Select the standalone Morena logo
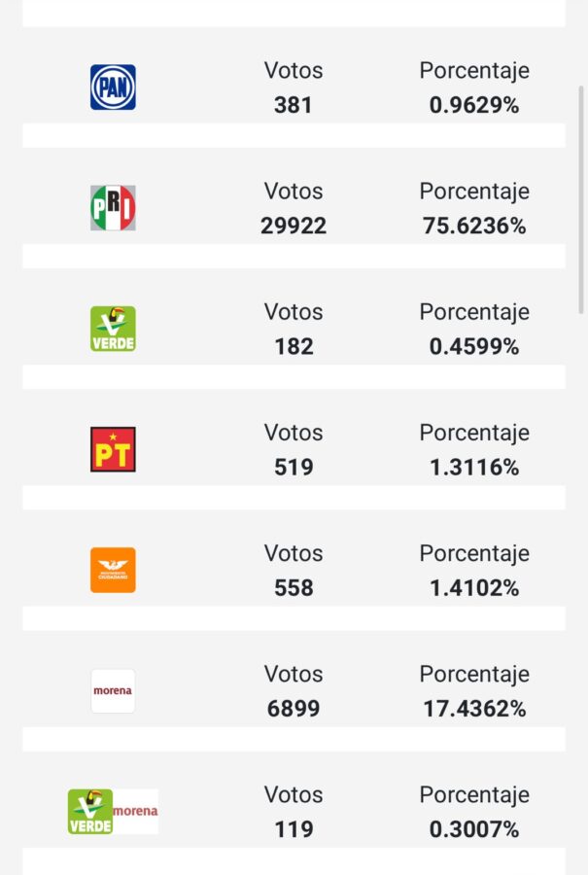Viewport: 588px width, 875px height. 113,690
